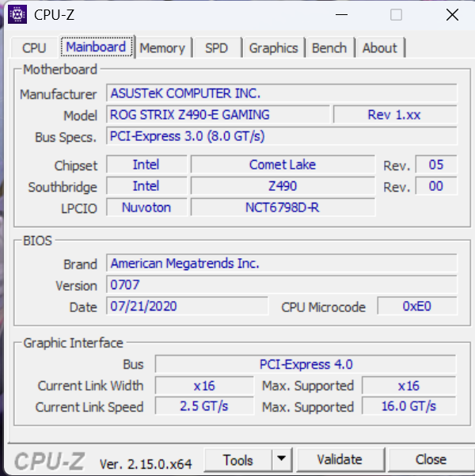Click the Southbridge Z490 field
This screenshot has height=476, width=475.
coord(283,186)
